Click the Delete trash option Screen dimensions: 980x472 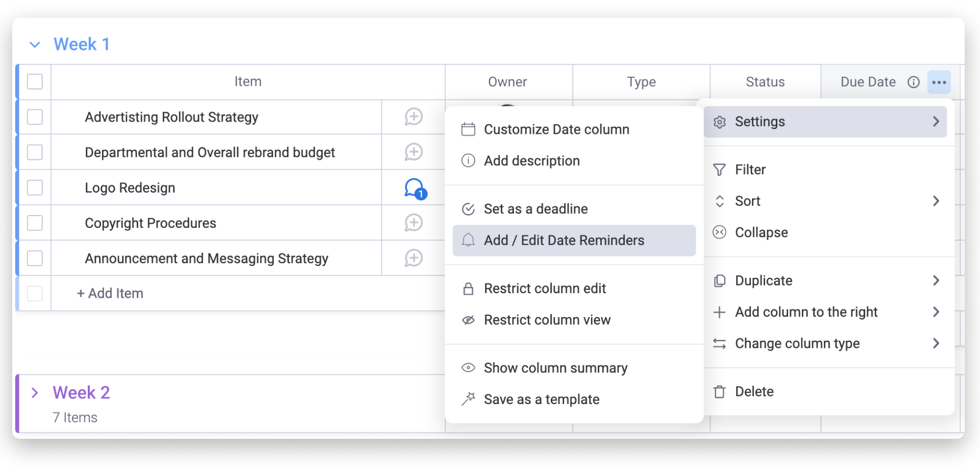pyautogui.click(x=754, y=392)
